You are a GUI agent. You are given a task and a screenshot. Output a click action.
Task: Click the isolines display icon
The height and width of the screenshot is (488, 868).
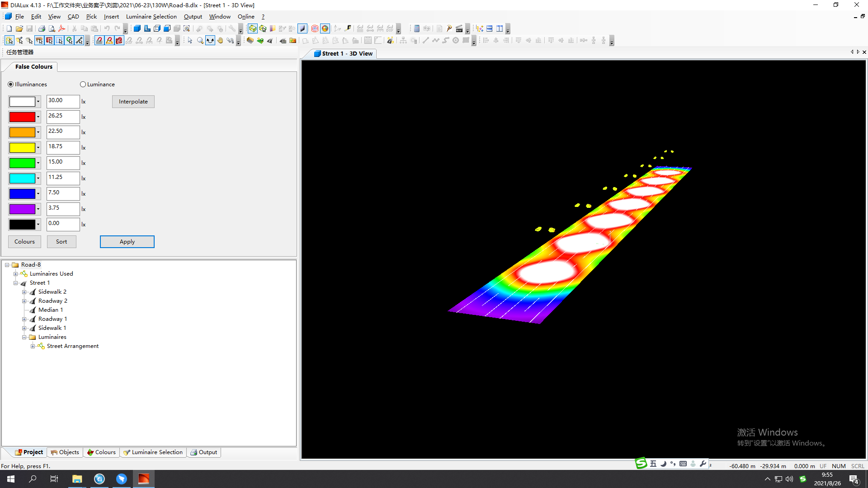click(315, 28)
